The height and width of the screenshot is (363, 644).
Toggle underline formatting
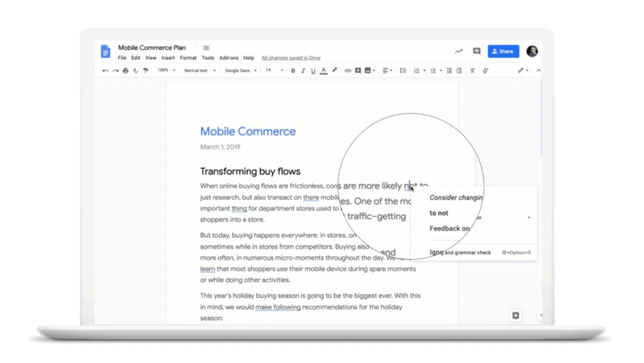(313, 71)
